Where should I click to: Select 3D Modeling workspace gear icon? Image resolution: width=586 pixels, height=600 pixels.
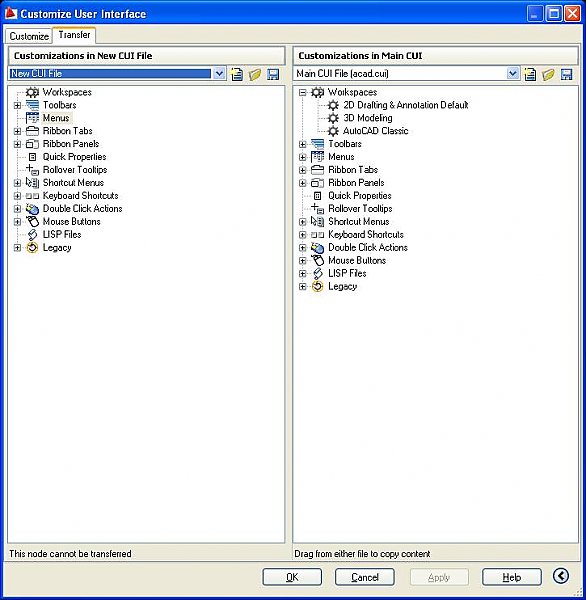coord(333,118)
